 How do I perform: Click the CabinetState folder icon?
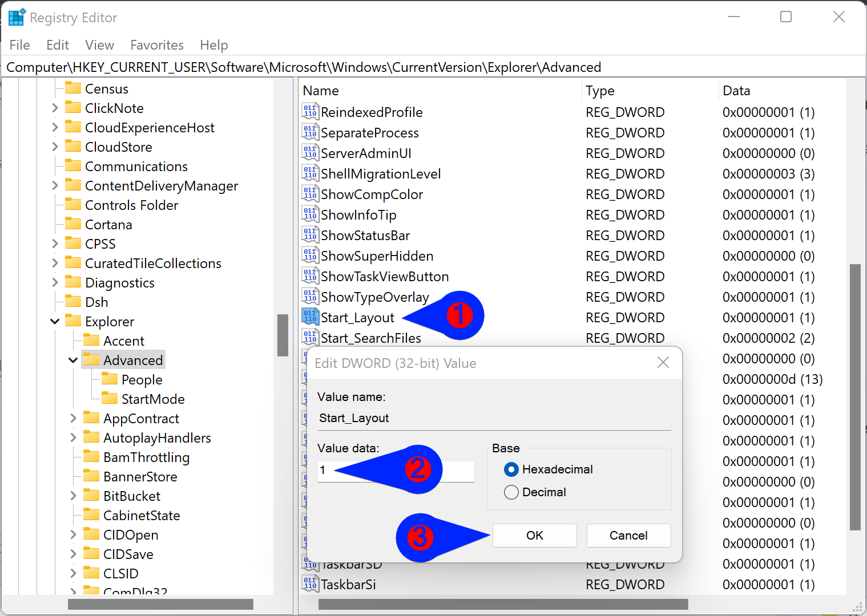tap(91, 514)
